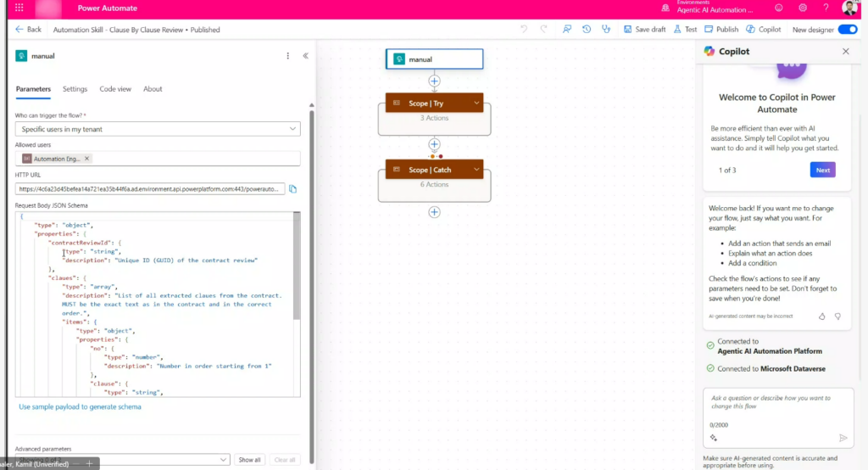Open the Help question mark icon
The image size is (868, 470).
click(x=826, y=8)
